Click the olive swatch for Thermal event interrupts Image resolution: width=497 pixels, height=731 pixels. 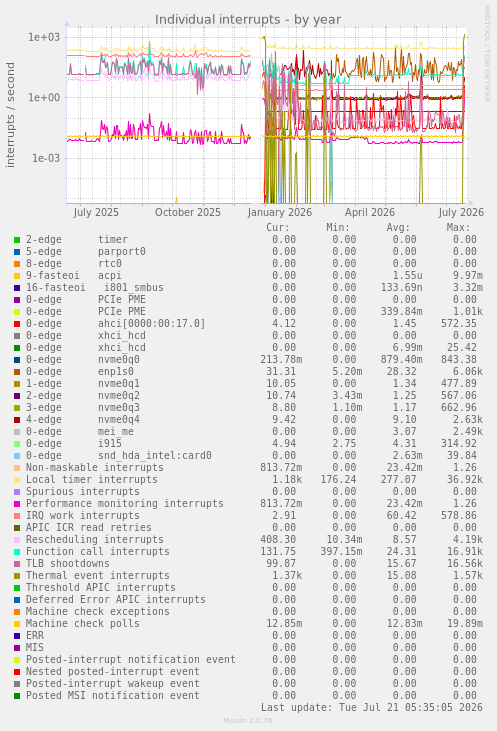pos(17,576)
